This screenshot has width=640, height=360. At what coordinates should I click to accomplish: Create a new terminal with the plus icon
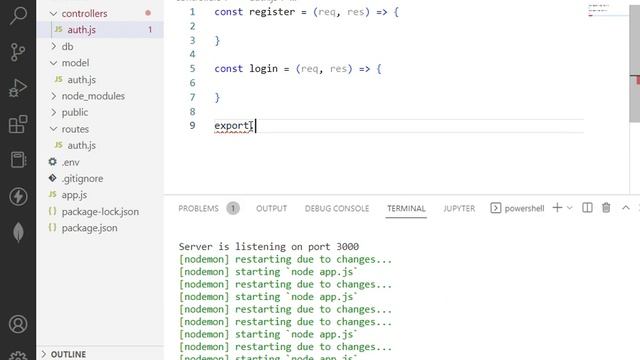point(557,208)
